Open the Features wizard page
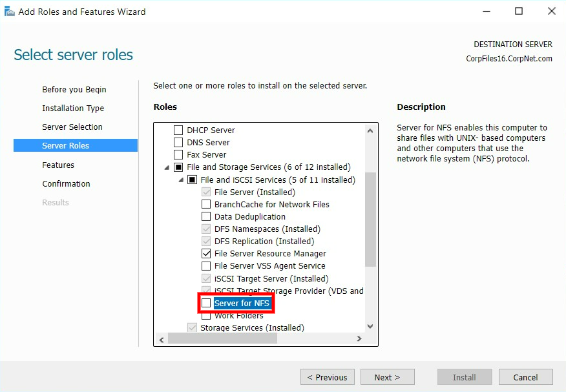Image resolution: width=566 pixels, height=392 pixels. pos(58,165)
